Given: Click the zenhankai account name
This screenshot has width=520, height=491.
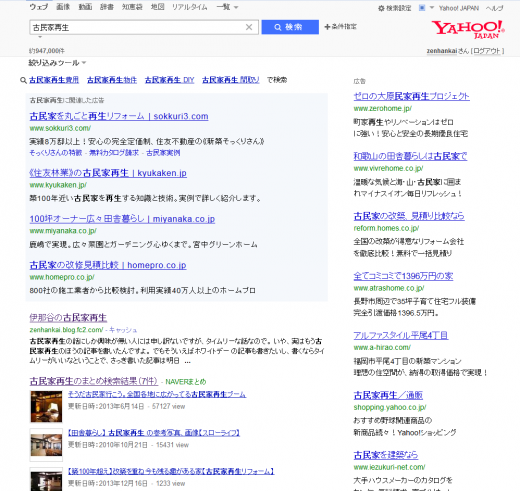Looking at the screenshot, I should [442, 51].
